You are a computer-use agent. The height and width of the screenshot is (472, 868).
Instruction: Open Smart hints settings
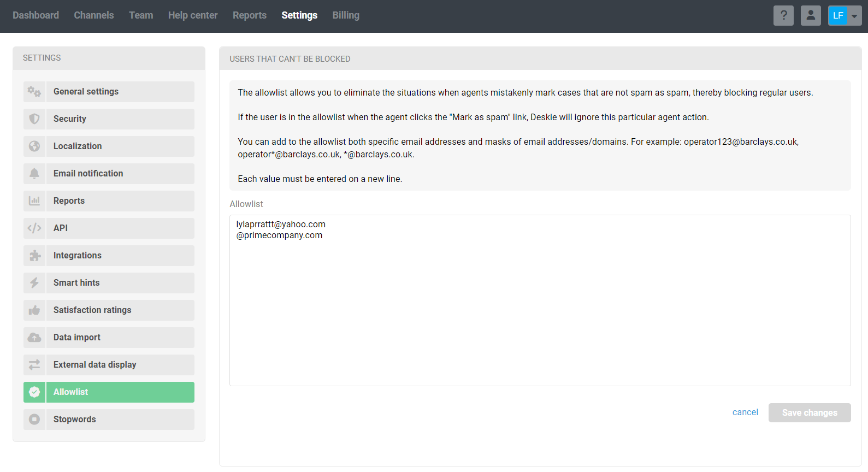tap(109, 283)
